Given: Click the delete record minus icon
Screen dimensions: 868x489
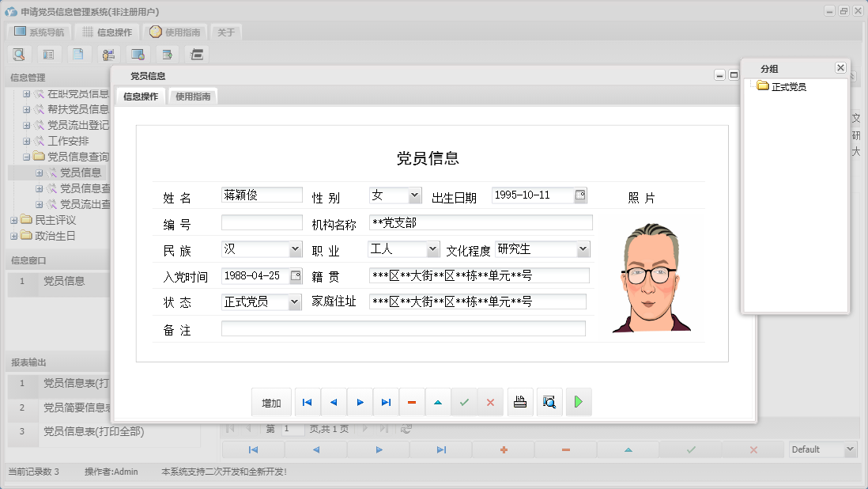Looking at the screenshot, I should click(x=411, y=402).
